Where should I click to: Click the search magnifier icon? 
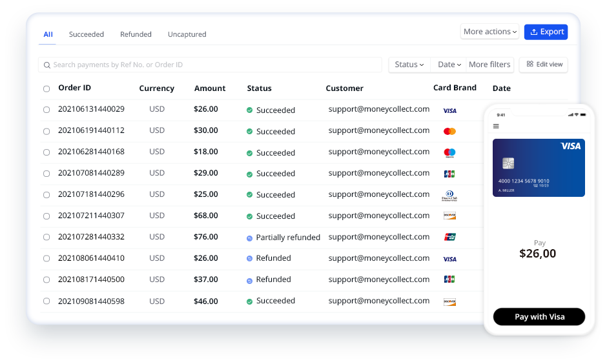(x=47, y=65)
